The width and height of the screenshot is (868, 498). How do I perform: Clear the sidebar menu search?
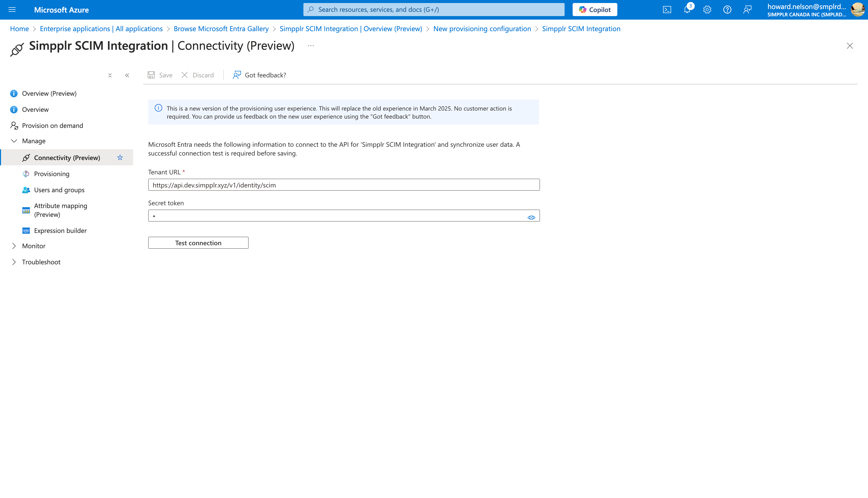110,75
